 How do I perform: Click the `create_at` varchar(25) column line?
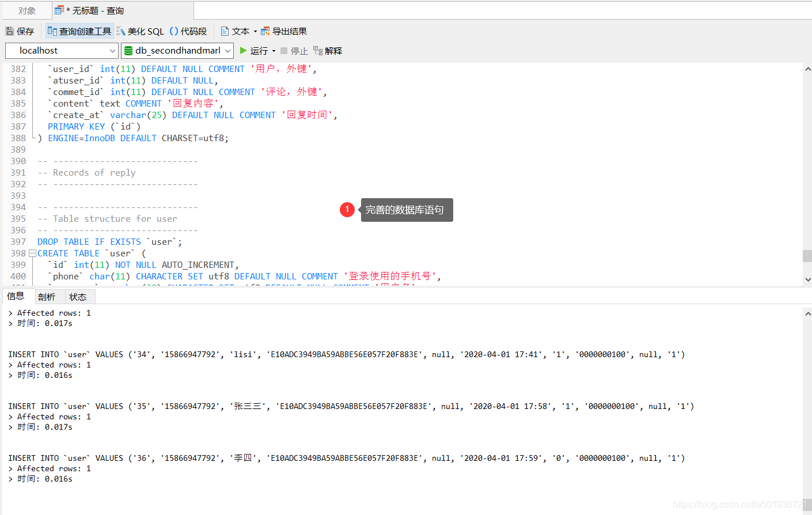pos(192,115)
